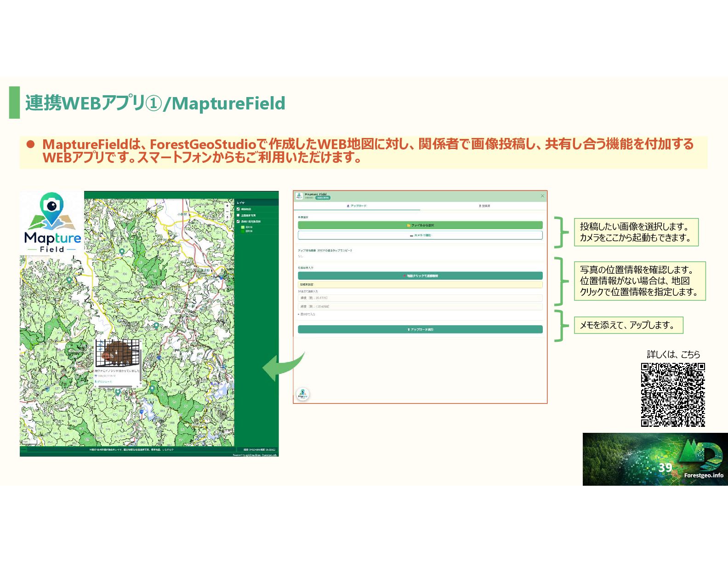
Task: Switch to the アップロード tab
Action: pyautogui.click(x=357, y=206)
